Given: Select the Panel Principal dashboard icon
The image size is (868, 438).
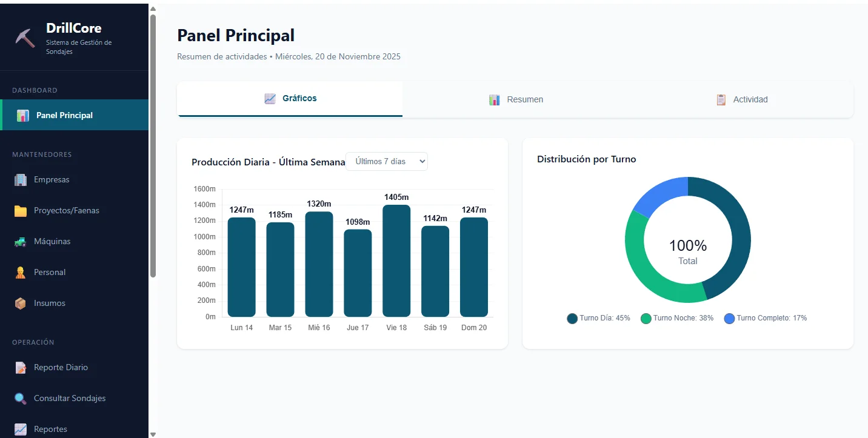Looking at the screenshot, I should click(x=22, y=114).
